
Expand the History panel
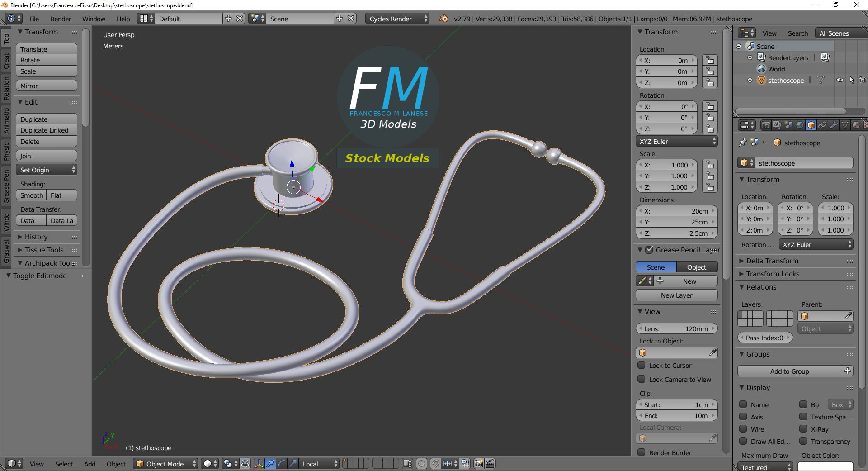click(x=34, y=237)
